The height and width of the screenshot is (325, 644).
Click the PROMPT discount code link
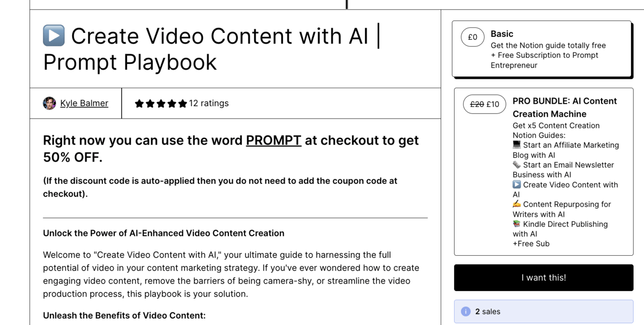[x=274, y=141]
